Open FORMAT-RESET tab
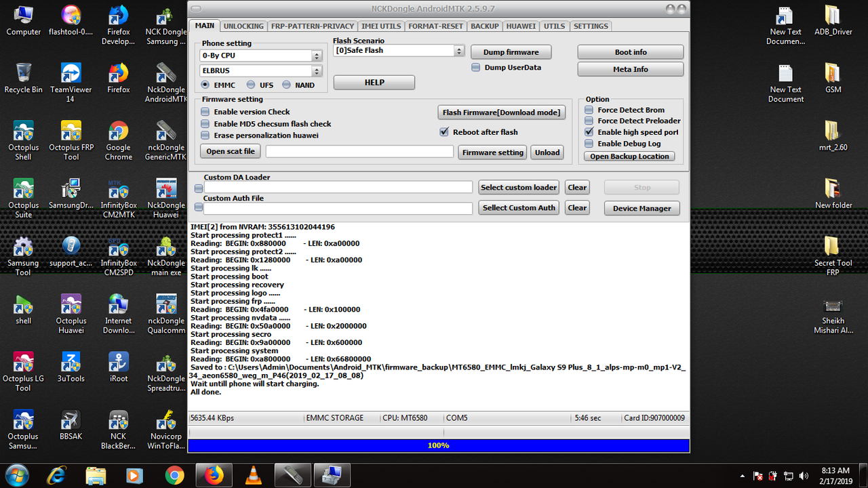868x488 pixels. click(436, 26)
